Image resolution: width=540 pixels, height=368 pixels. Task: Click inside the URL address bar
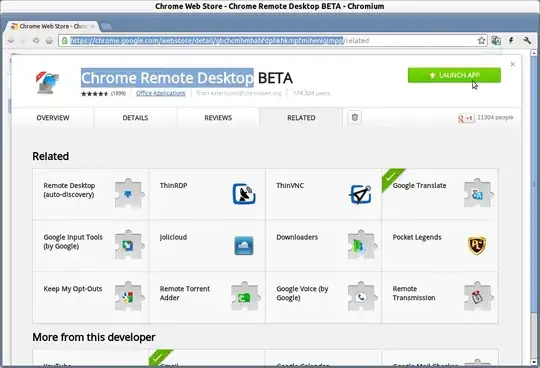click(272, 41)
